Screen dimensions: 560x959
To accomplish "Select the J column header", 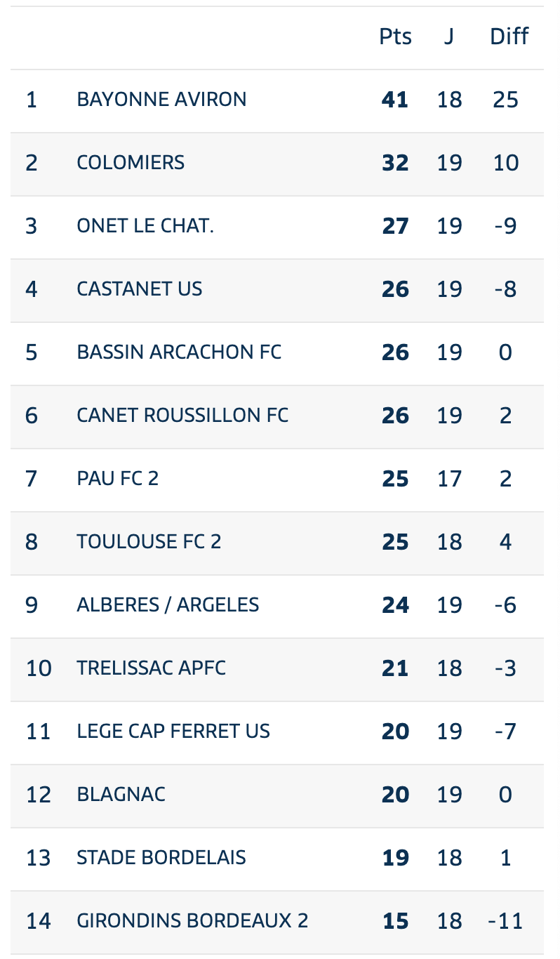I will coord(449,37).
